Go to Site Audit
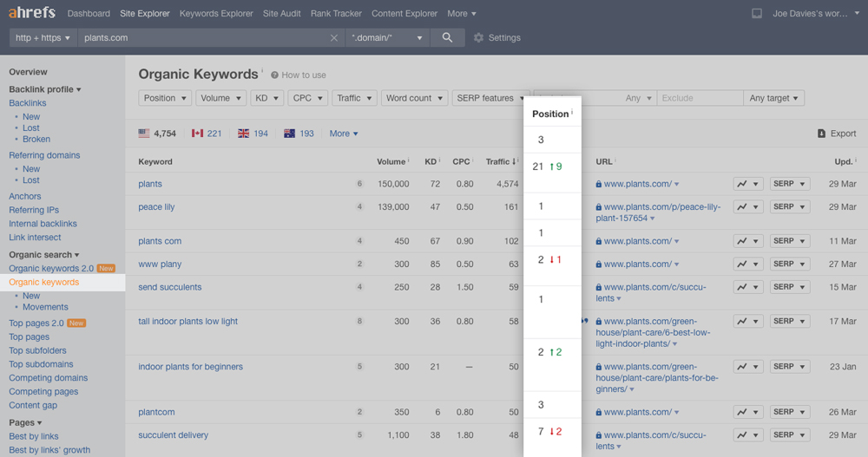The image size is (868, 457). (x=282, y=13)
